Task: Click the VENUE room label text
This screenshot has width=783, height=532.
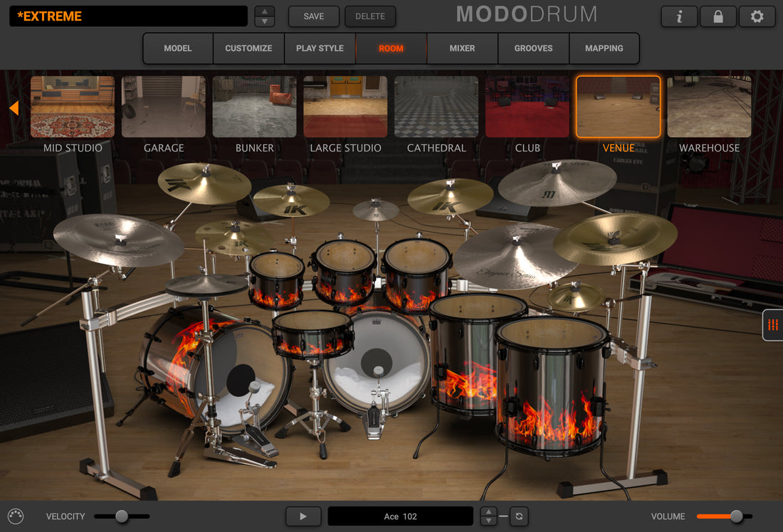Action: [x=618, y=148]
